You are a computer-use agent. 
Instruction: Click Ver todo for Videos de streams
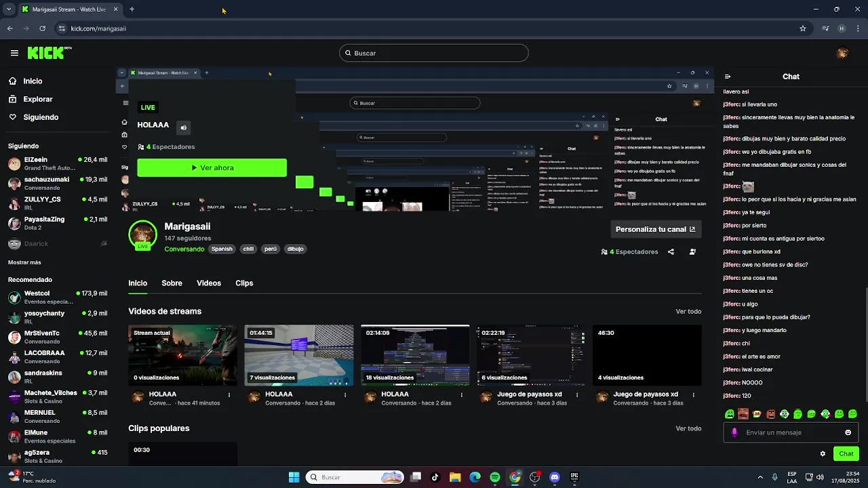(x=688, y=312)
